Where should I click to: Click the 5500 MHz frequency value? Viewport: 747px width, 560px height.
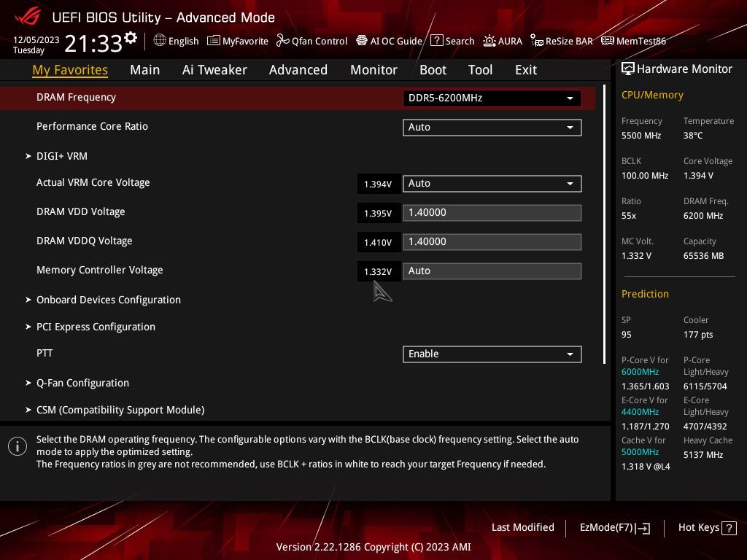tap(641, 135)
